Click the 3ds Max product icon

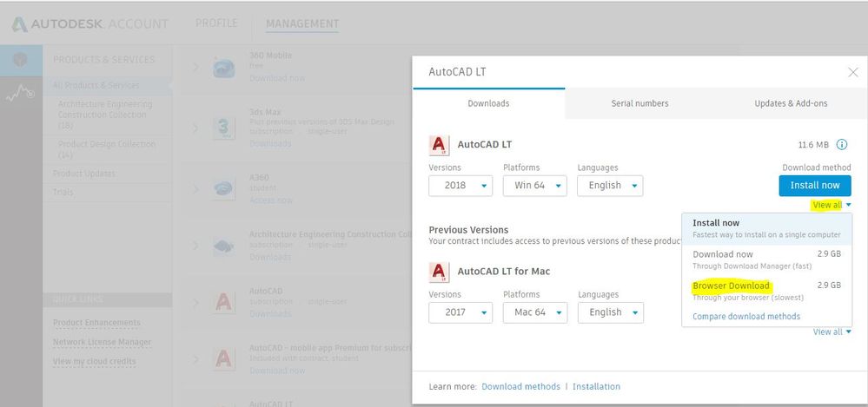pos(223,128)
